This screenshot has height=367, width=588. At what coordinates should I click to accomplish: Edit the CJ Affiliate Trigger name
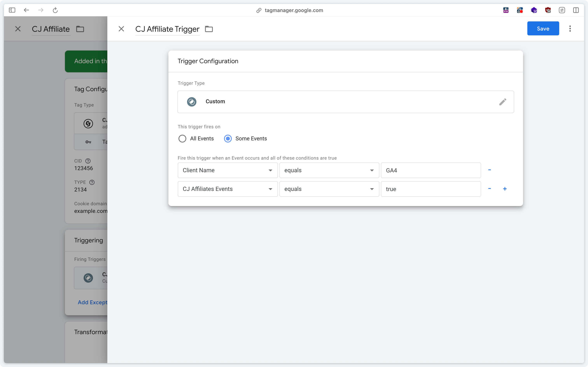point(167,29)
